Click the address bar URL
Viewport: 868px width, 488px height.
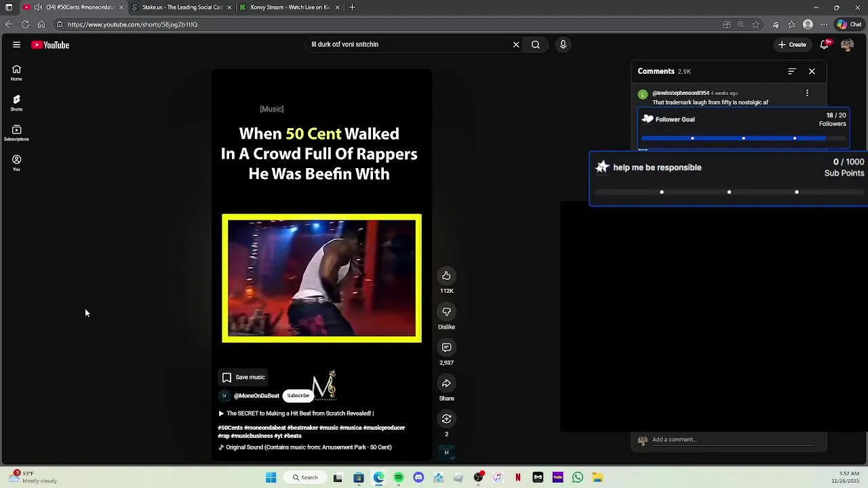click(x=132, y=24)
